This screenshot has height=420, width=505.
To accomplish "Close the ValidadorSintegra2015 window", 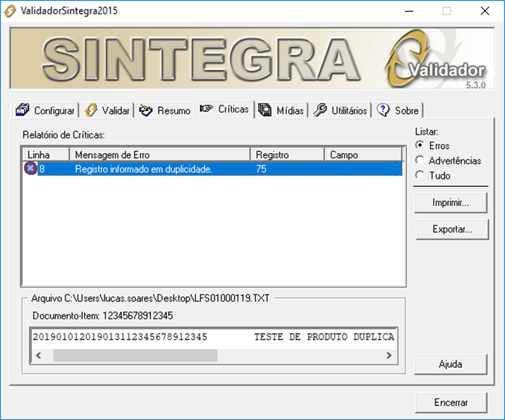I will click(x=485, y=11).
